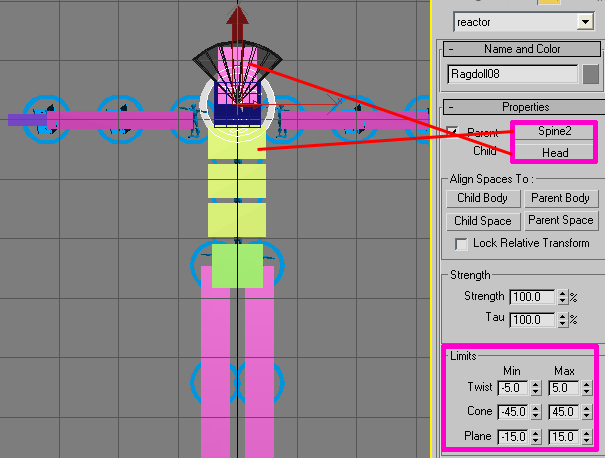Collapse the Name and Color rollout

pos(453,49)
